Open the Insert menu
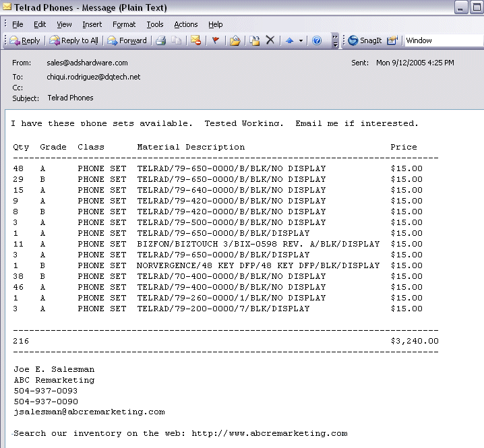The width and height of the screenshot is (484, 448). coord(92,24)
